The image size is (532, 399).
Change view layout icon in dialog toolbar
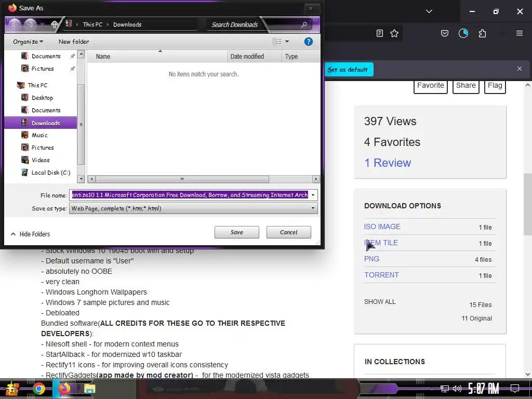coord(277,42)
